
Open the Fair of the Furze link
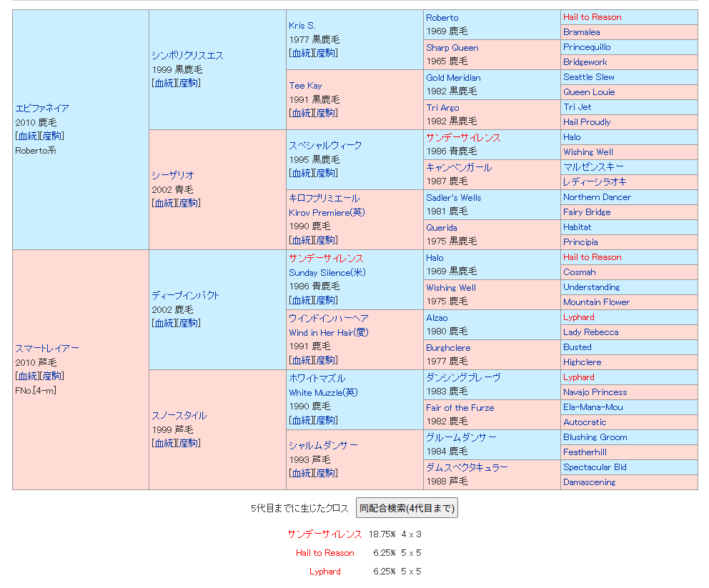pos(460,408)
